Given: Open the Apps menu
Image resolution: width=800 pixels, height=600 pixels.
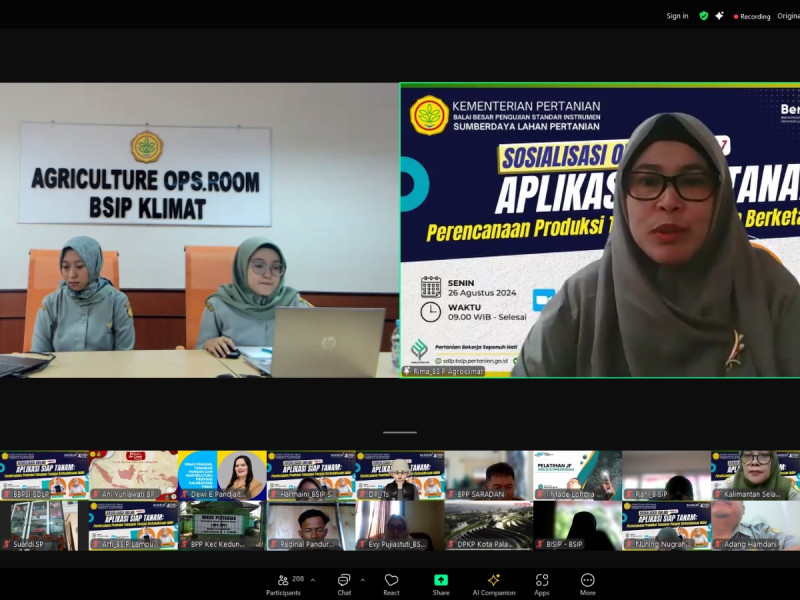Looking at the screenshot, I should [542, 582].
